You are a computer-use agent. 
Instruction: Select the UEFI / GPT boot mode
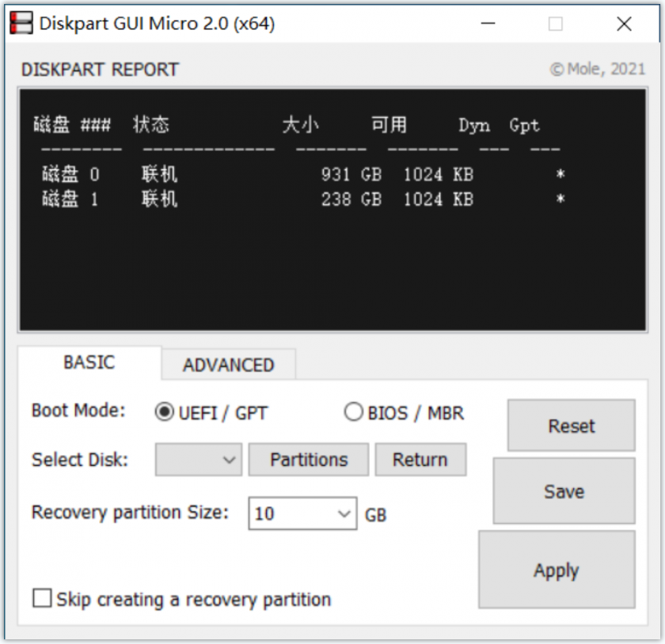tap(165, 412)
